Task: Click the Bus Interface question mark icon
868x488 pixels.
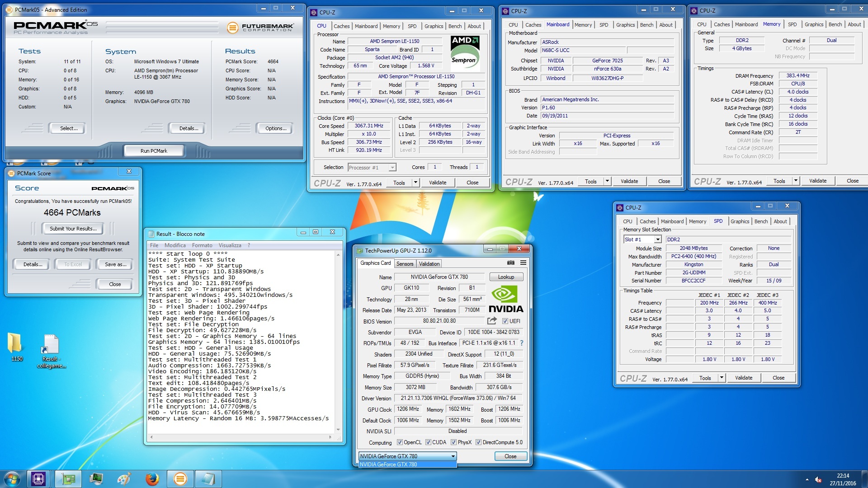Action: pos(522,343)
